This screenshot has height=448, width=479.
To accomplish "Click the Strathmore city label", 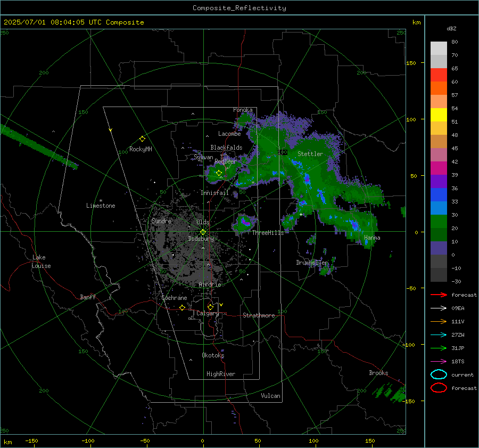I will click(x=259, y=315).
